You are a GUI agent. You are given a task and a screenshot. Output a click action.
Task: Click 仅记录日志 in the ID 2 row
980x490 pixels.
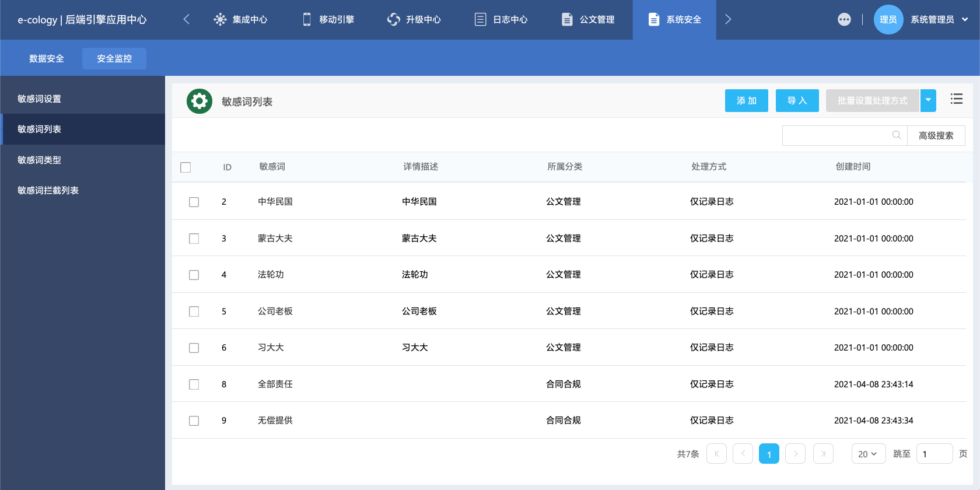[712, 202]
